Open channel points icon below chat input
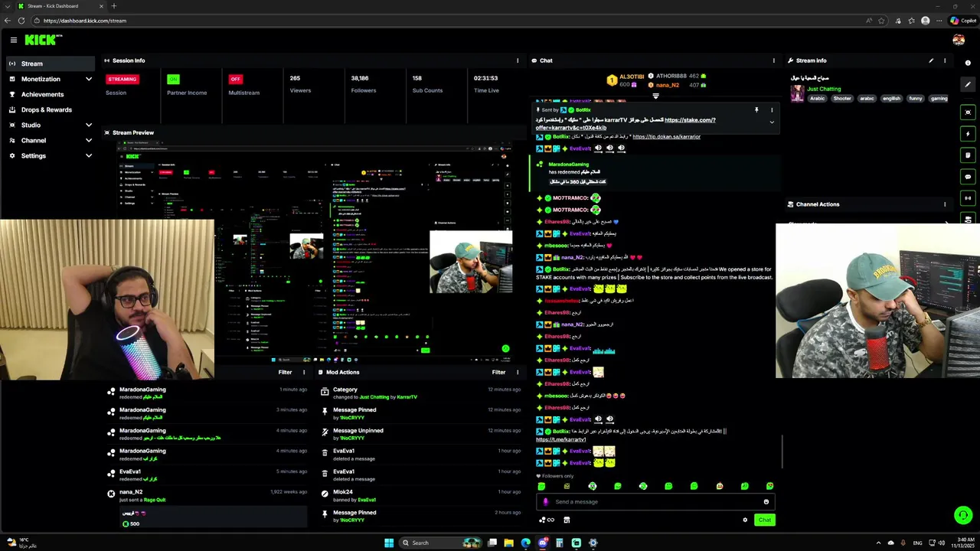 (x=547, y=520)
